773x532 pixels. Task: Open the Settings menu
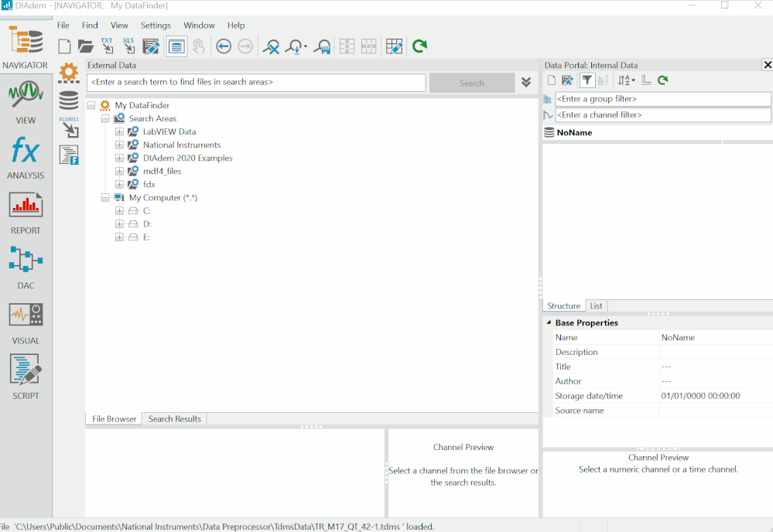coord(156,25)
